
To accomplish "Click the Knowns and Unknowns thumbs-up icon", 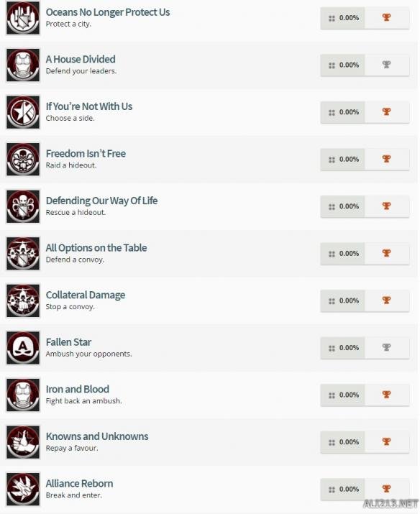I will (23, 442).
